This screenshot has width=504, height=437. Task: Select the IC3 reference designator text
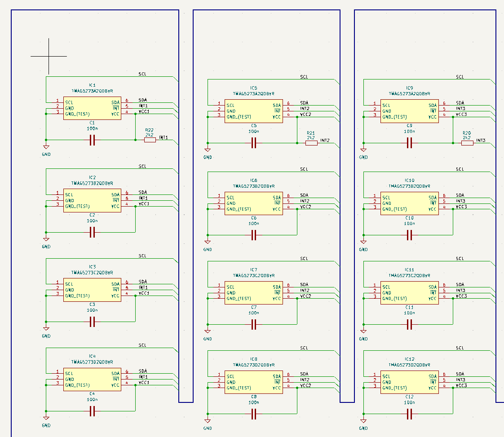(x=92, y=267)
